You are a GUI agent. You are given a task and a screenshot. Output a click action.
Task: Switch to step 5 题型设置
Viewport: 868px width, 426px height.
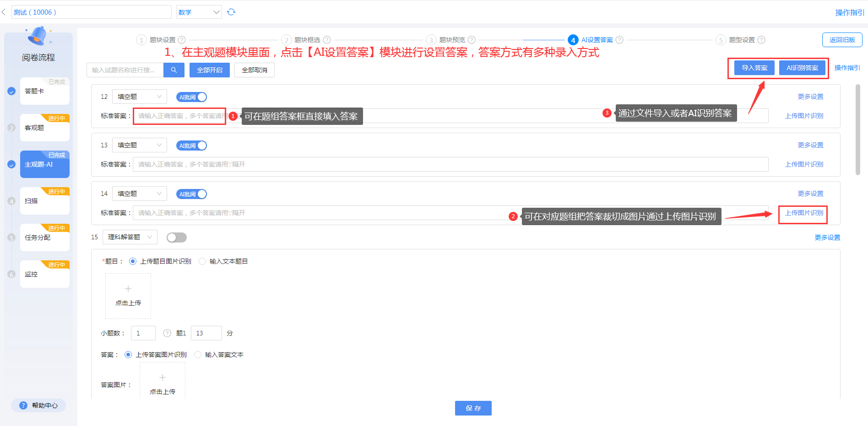741,40
